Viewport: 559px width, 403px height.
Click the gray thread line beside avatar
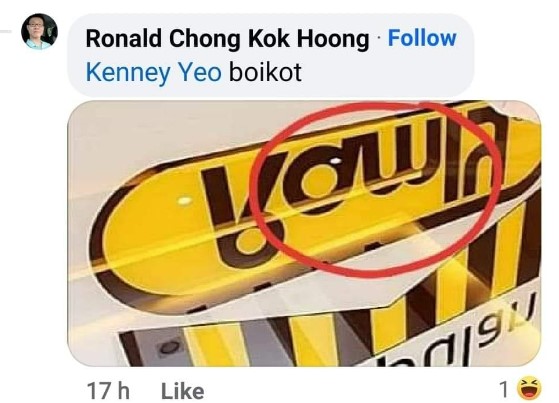[6, 32]
